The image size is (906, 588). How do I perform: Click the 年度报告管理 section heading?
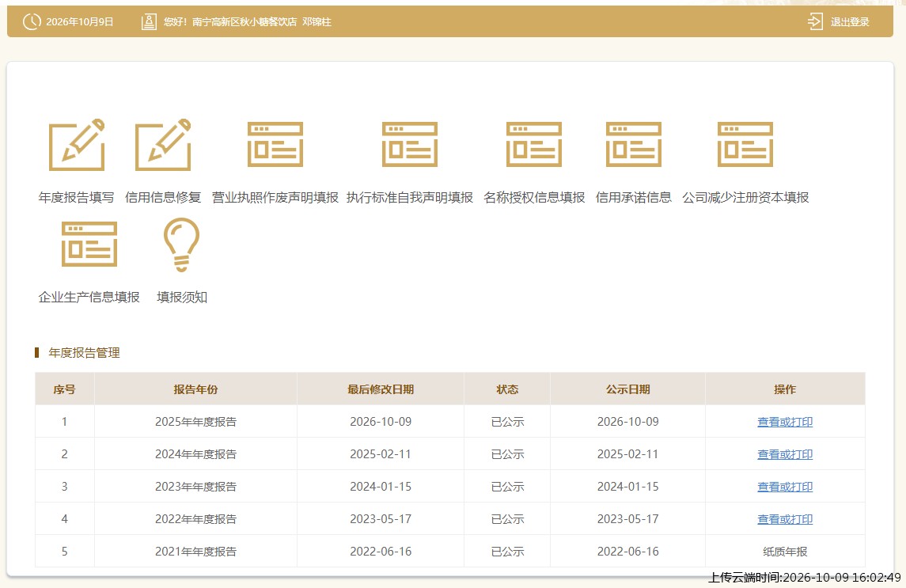pos(85,353)
